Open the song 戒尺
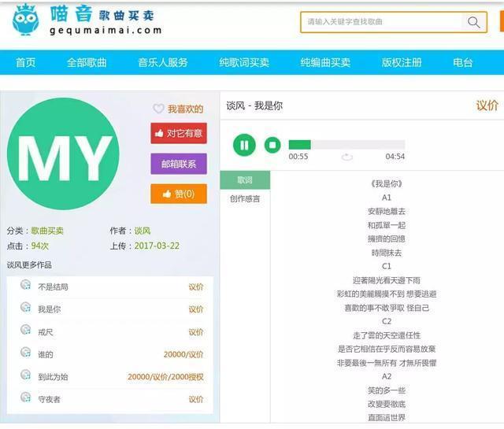 [x=46, y=332]
